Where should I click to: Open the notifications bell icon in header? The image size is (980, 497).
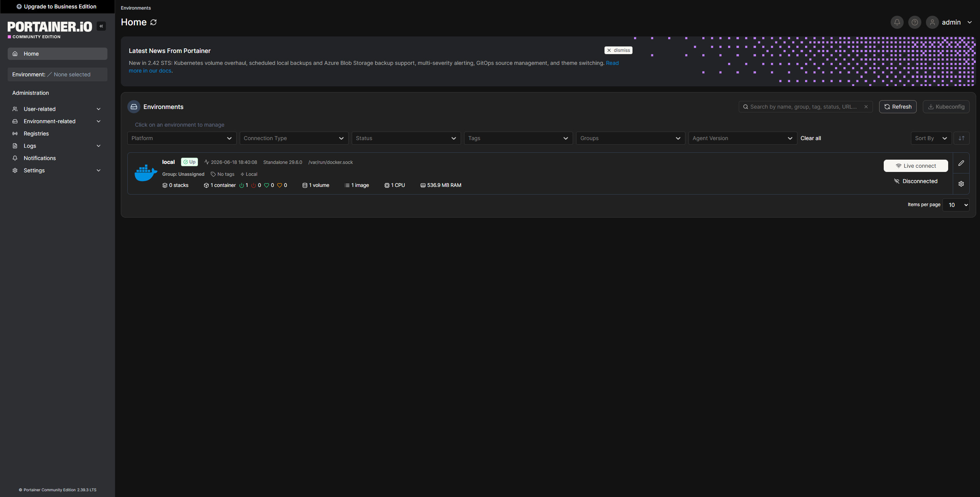(897, 22)
